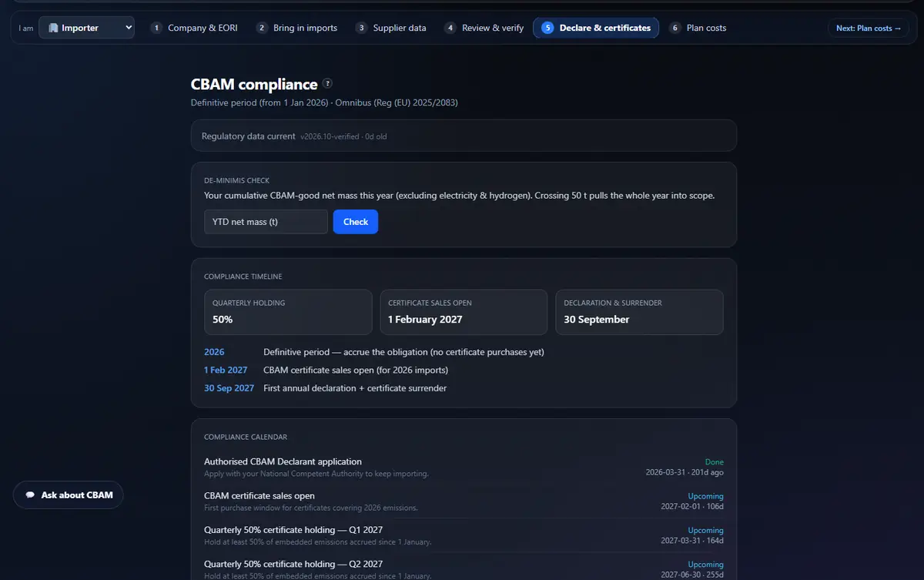The height and width of the screenshot is (580, 924).
Task: Open step 6 Plan costs
Action: (698, 28)
